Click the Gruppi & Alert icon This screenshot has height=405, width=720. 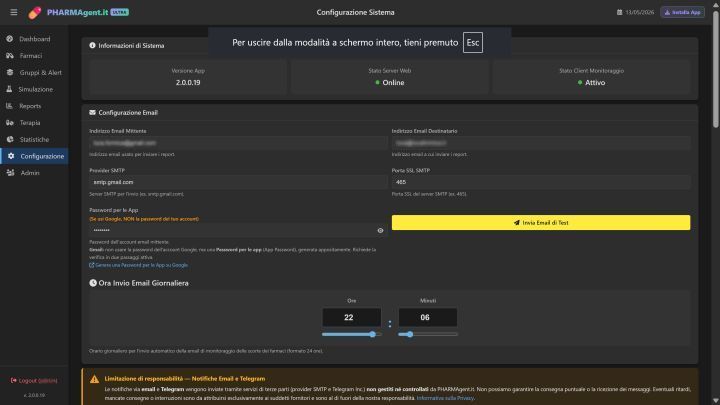click(10, 73)
